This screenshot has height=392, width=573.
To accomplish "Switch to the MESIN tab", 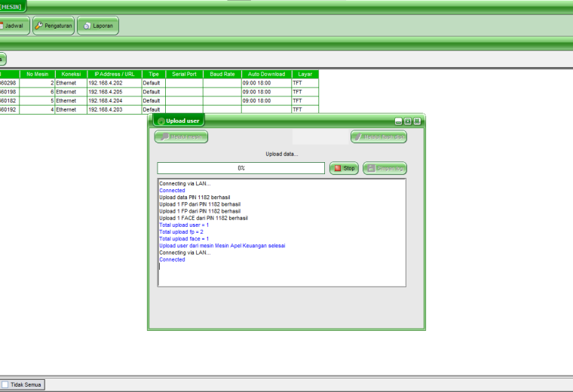I will pos(11,7).
